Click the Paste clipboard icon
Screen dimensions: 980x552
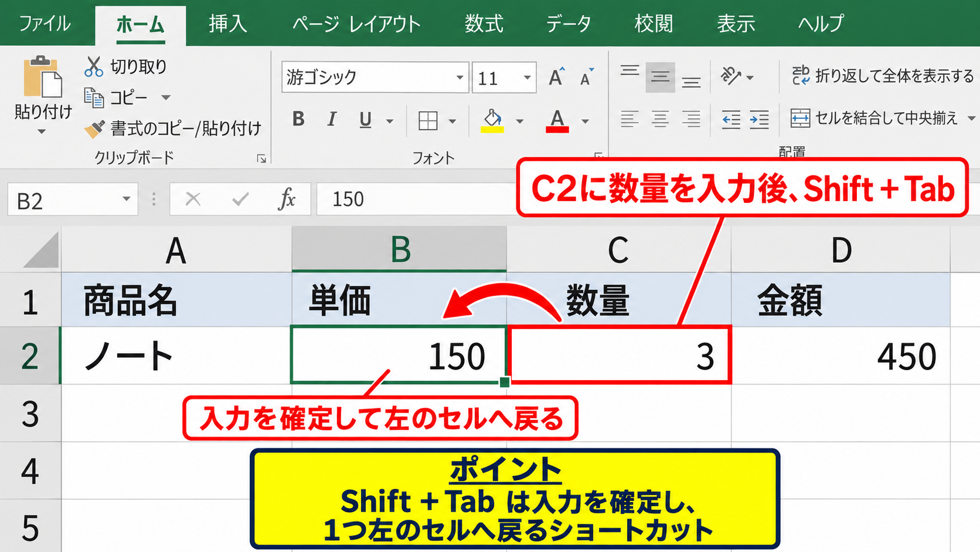(x=42, y=76)
